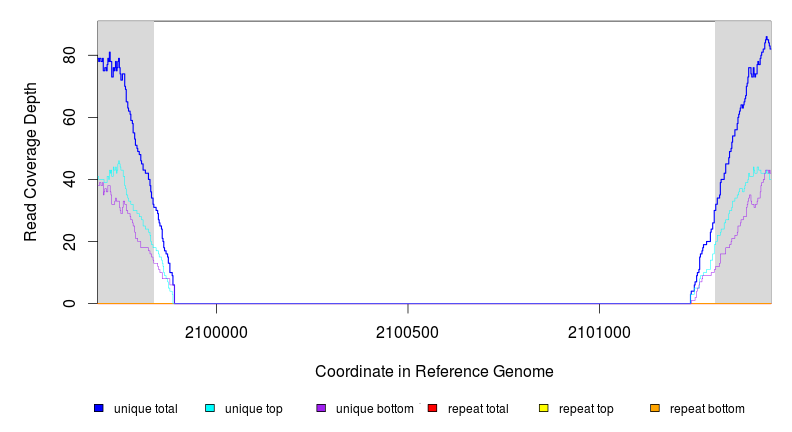Click the 80 y-axis tick label
The image size is (792, 432).
(70, 56)
